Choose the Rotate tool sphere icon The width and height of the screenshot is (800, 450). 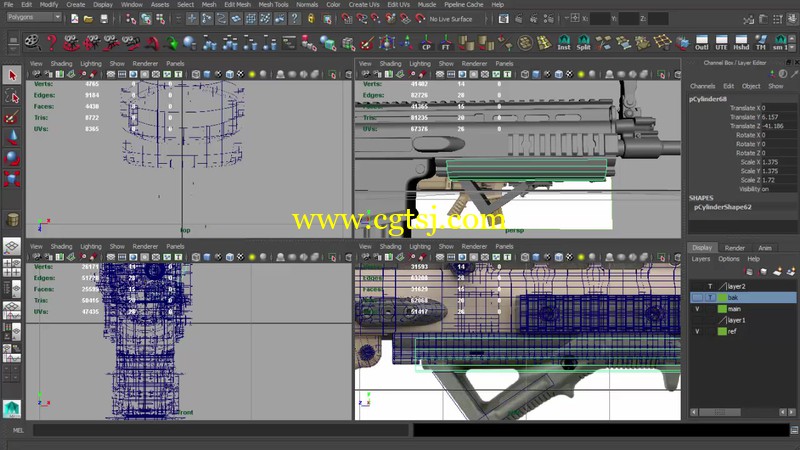point(12,158)
